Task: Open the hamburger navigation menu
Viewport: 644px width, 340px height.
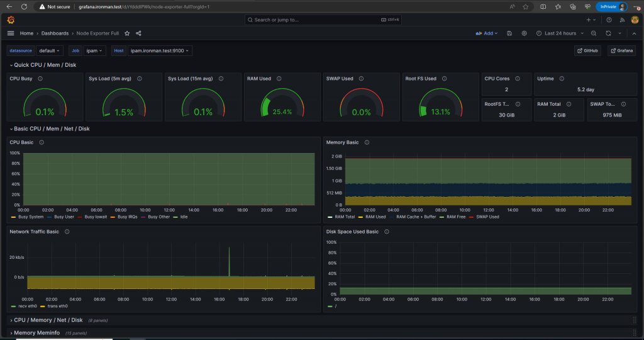Action: [11, 33]
